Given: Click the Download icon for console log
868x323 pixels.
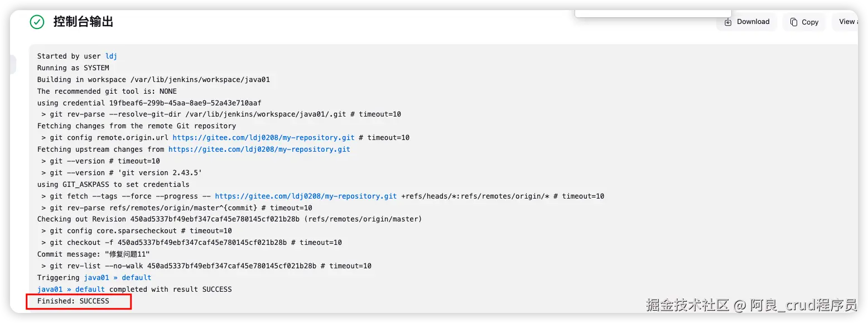Looking at the screenshot, I should pos(728,22).
